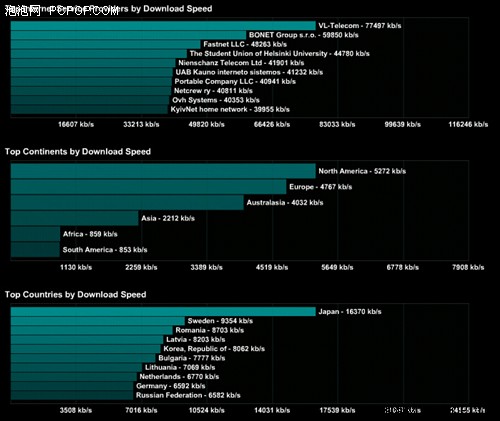Viewport: 500px width, 421px height.
Task: Select the Europe - 4767 kb/s label
Action: 321,187
